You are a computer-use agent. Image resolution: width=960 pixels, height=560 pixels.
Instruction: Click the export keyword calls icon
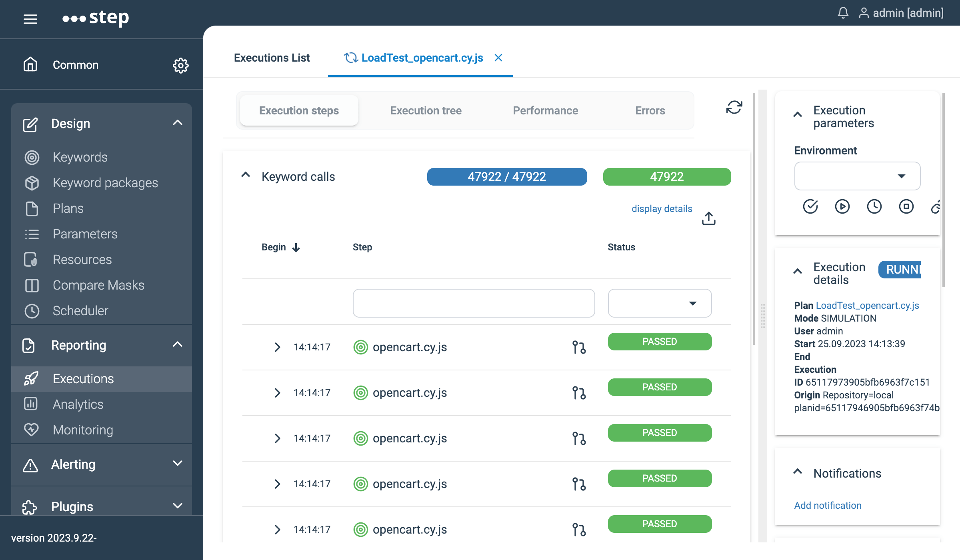(x=708, y=218)
